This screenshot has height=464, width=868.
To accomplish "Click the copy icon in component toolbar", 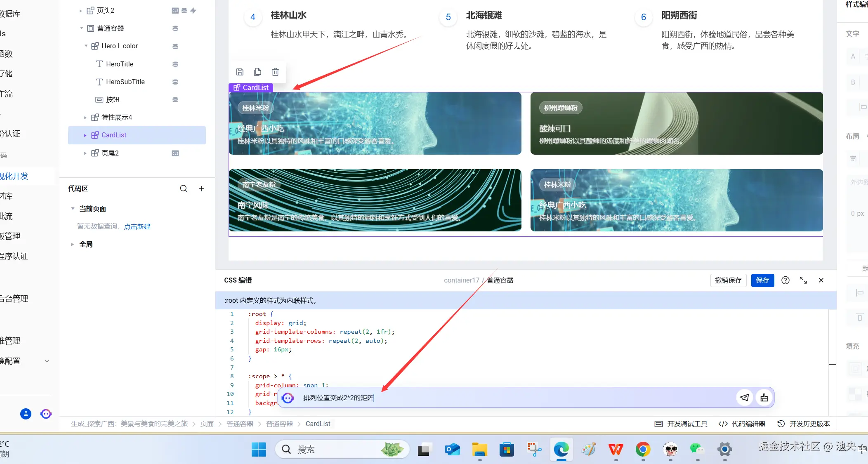I will (257, 72).
